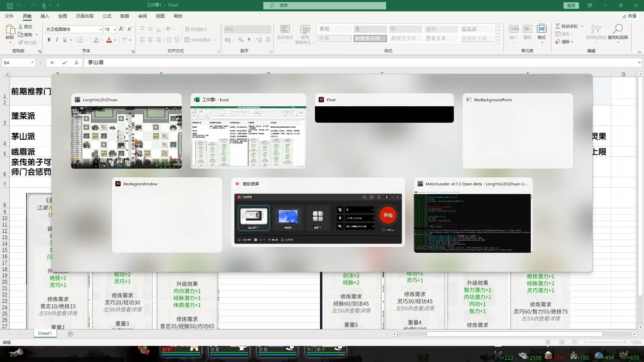
Task: Click the 共享 (Share) button
Action: tap(629, 16)
